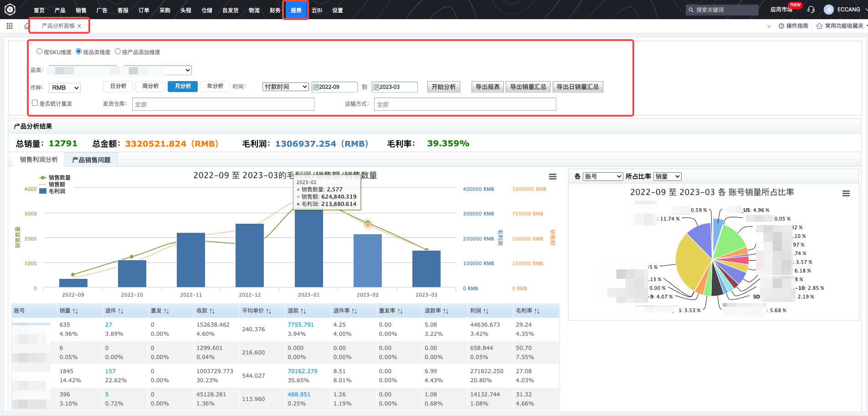Select the 按产品添加维度 radio option
Screen dimensions: 868x416
pyautogui.click(x=118, y=51)
